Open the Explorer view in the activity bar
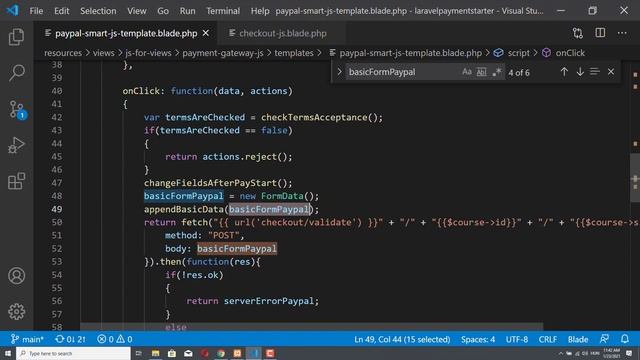The height and width of the screenshot is (360, 640). [x=16, y=37]
